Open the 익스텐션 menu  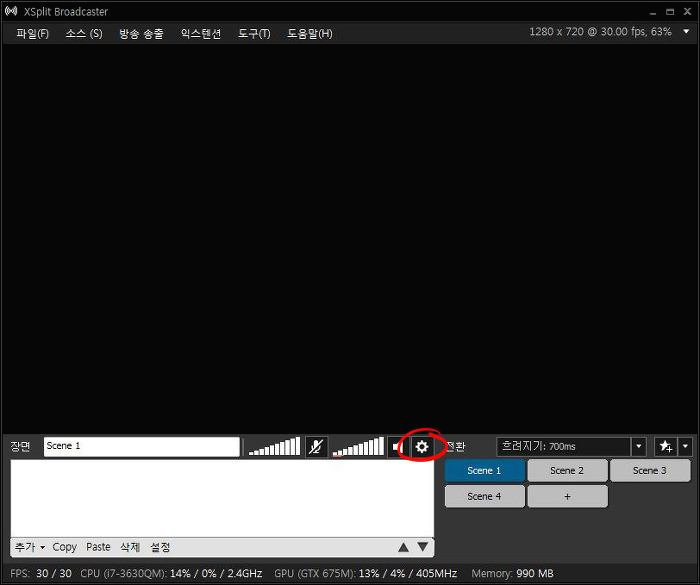coord(200,33)
